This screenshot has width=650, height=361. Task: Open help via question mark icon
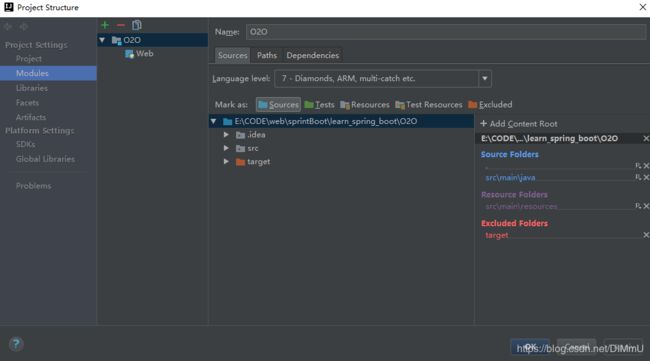click(x=16, y=344)
